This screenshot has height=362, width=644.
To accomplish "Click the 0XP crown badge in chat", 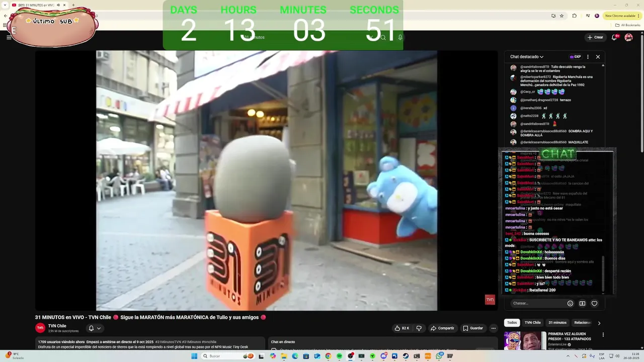I will 575,57.
